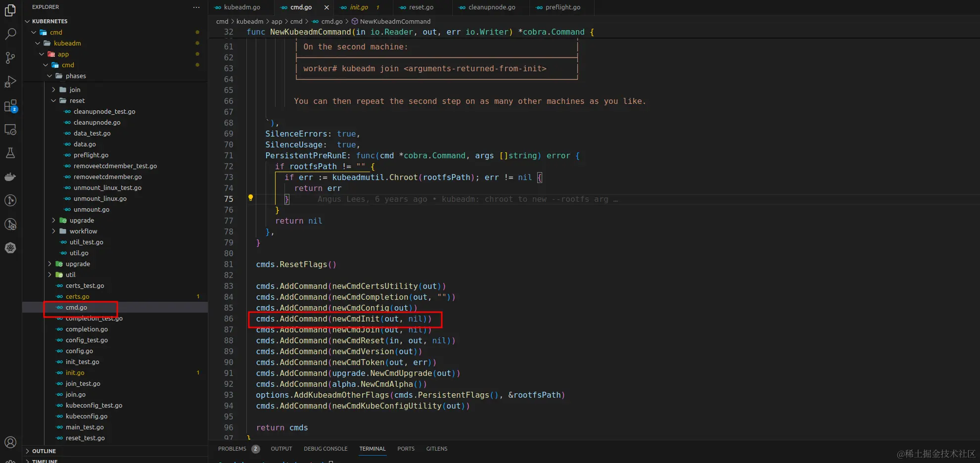This screenshot has height=463, width=980.
Task: Open the Source Control view icon
Action: click(10, 57)
